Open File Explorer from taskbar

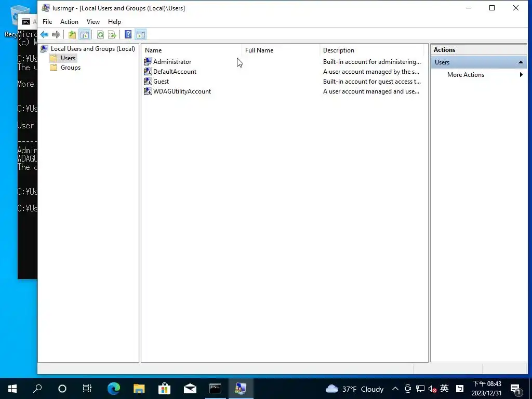[x=139, y=389]
